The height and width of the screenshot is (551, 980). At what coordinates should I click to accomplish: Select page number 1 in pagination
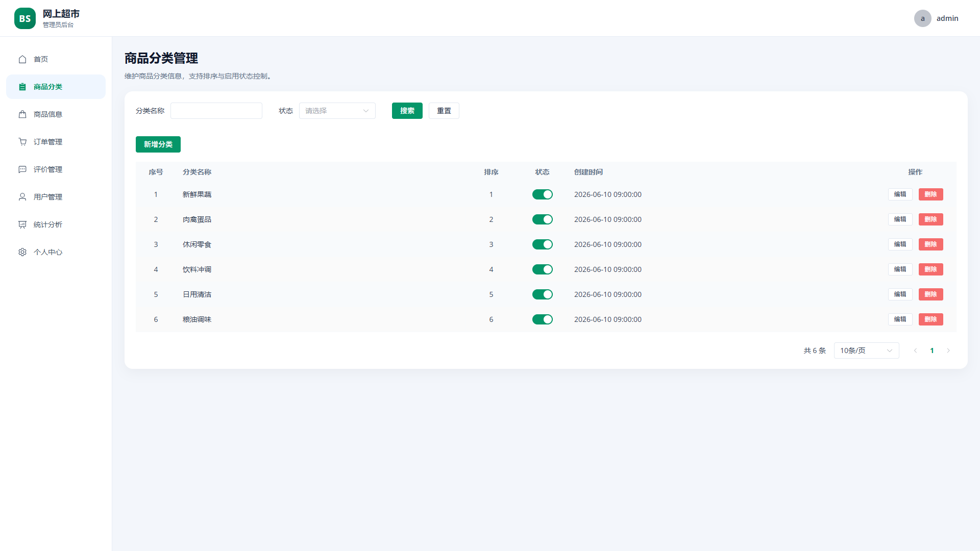[932, 350]
